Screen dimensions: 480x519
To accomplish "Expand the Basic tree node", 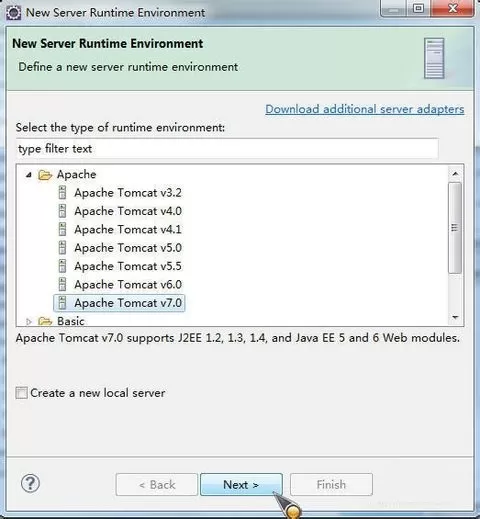I will (x=29, y=321).
